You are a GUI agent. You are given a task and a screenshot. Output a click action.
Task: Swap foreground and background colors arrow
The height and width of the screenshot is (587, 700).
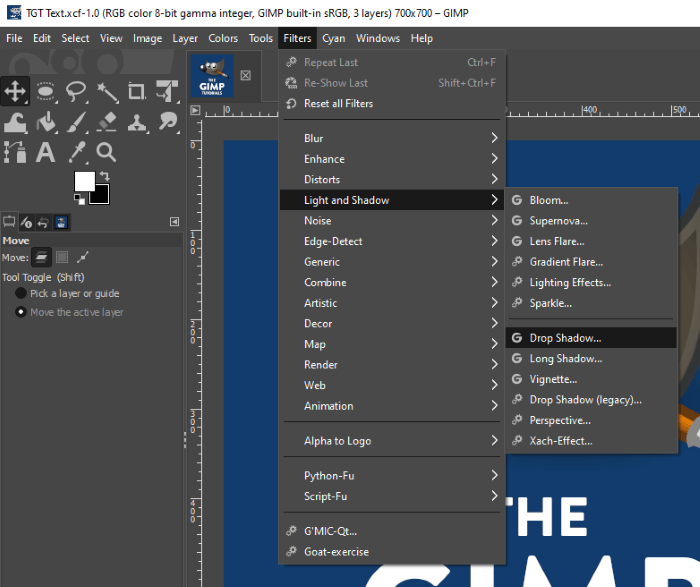click(104, 175)
